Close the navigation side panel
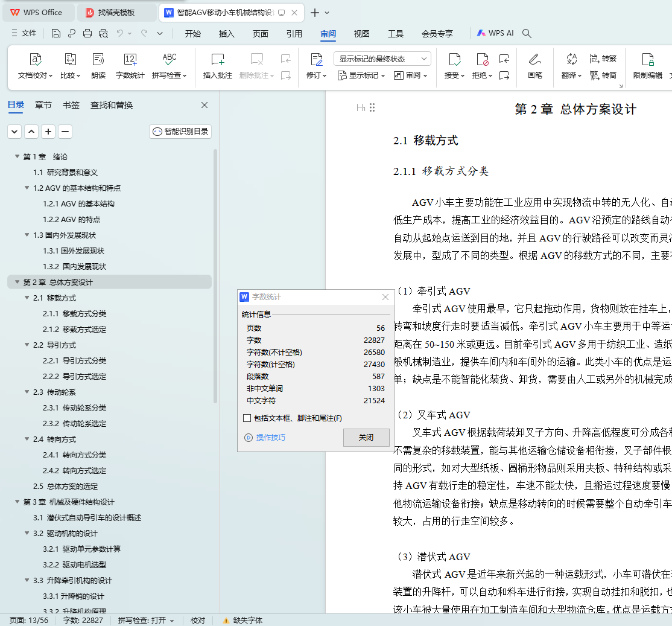The image size is (672, 626). pyautogui.click(x=204, y=105)
